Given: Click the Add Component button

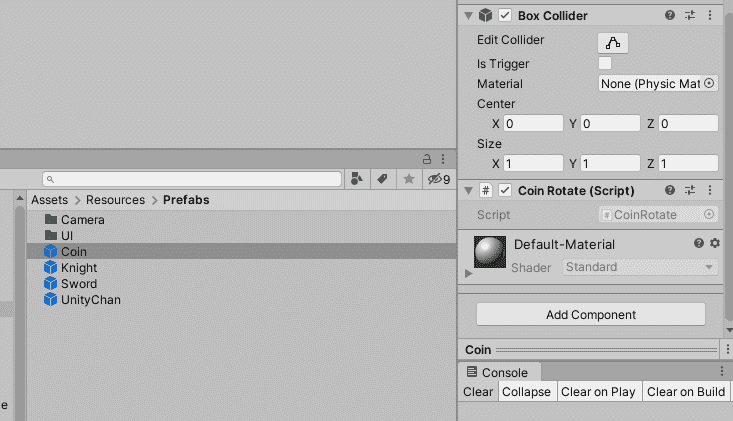Looking at the screenshot, I should (591, 314).
